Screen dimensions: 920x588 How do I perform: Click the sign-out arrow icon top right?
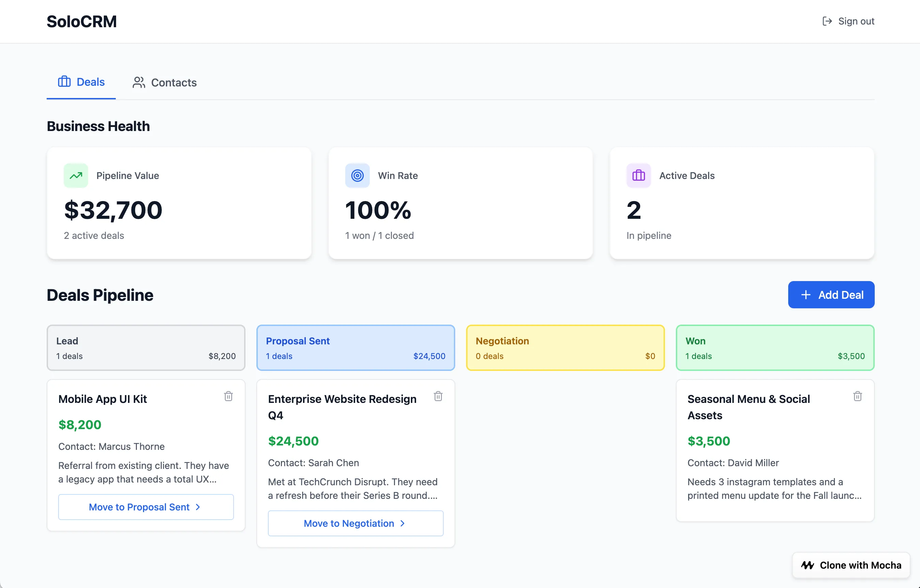[827, 21]
